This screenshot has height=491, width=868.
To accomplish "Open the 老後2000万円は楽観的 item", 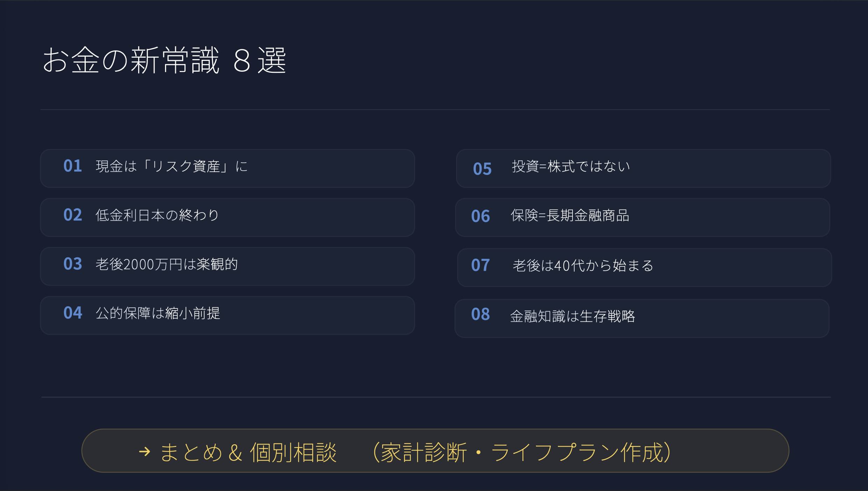I will [x=166, y=264].
